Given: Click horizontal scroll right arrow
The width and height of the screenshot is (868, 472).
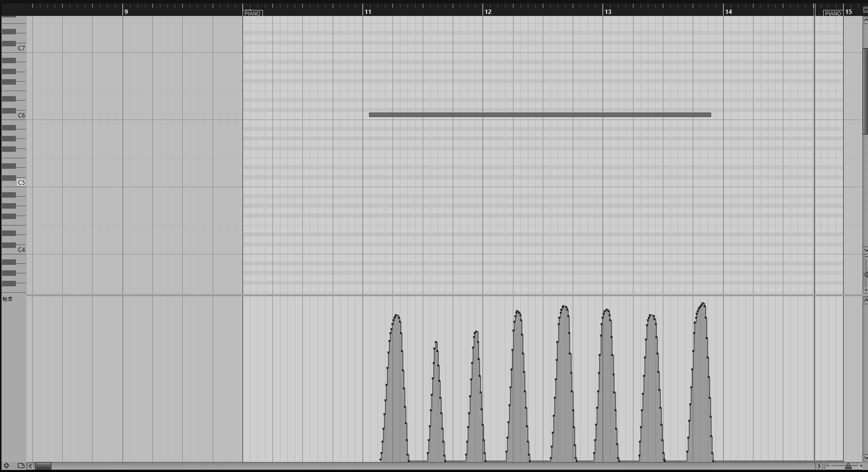Looking at the screenshot, I should pos(819,466).
